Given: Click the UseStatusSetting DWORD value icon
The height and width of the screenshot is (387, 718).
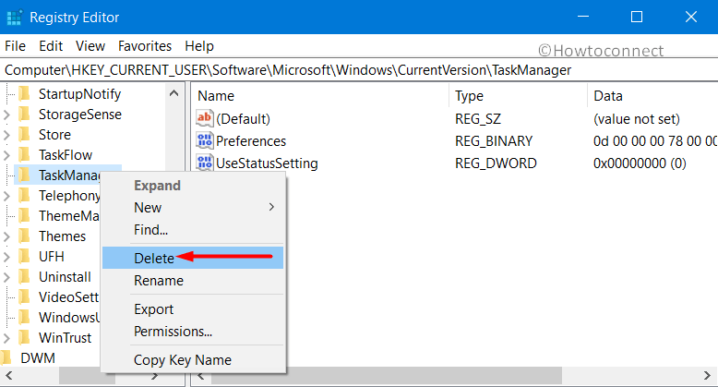Looking at the screenshot, I should [x=204, y=163].
